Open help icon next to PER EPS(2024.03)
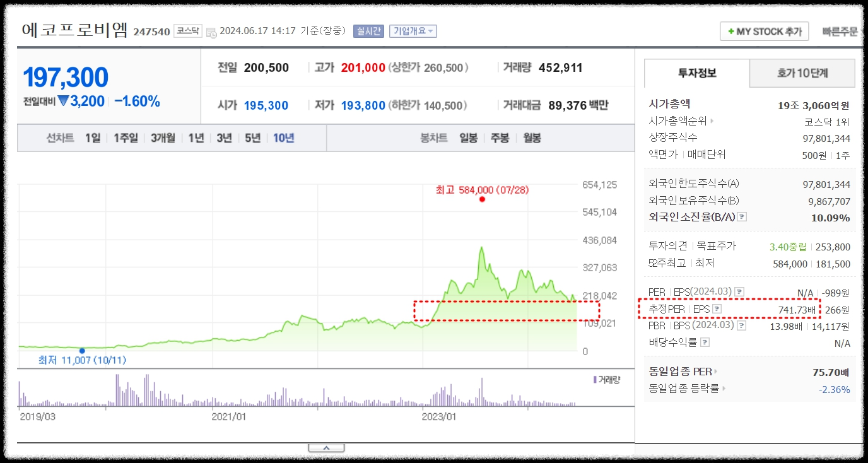The height and width of the screenshot is (463, 868). (739, 292)
